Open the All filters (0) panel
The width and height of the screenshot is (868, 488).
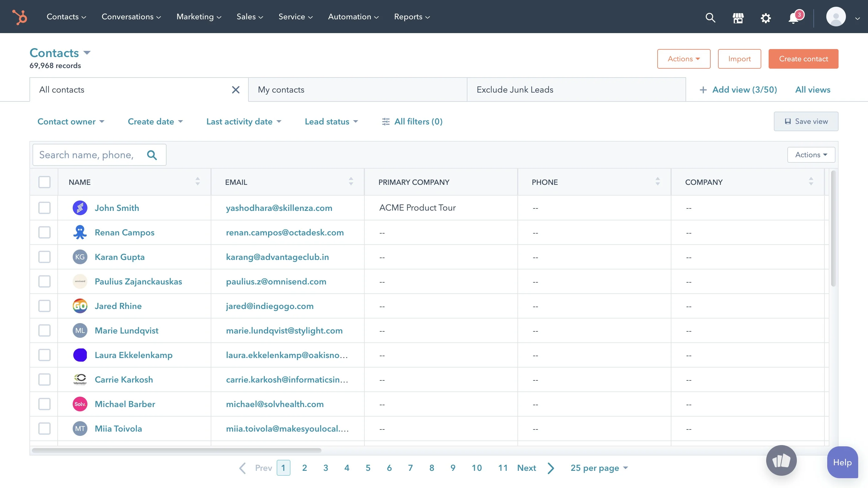(x=412, y=122)
